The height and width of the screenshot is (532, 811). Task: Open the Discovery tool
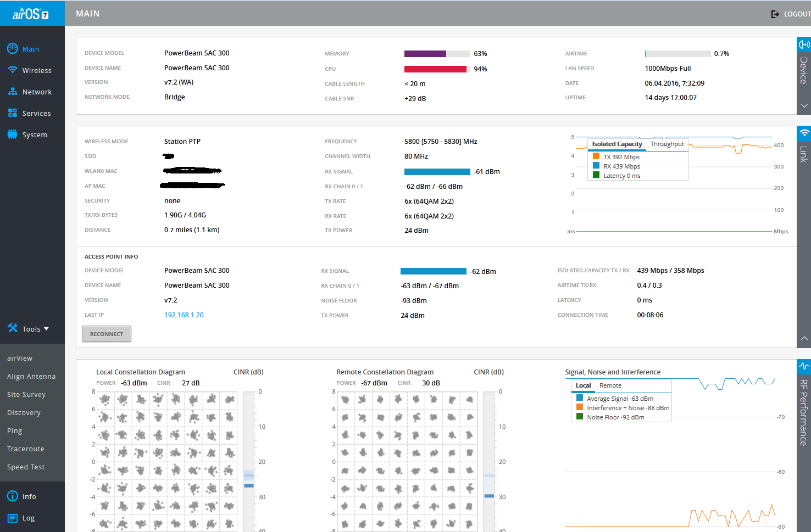tap(24, 412)
